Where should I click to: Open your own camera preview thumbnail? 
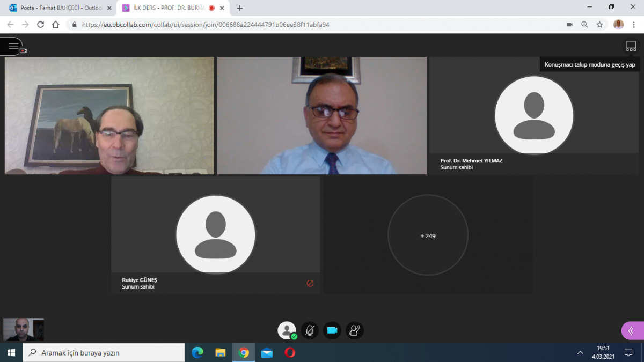click(x=24, y=329)
